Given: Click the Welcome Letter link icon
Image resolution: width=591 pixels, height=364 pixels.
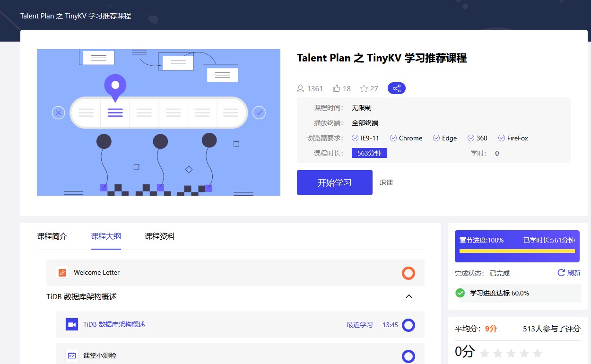Looking at the screenshot, I should (62, 272).
